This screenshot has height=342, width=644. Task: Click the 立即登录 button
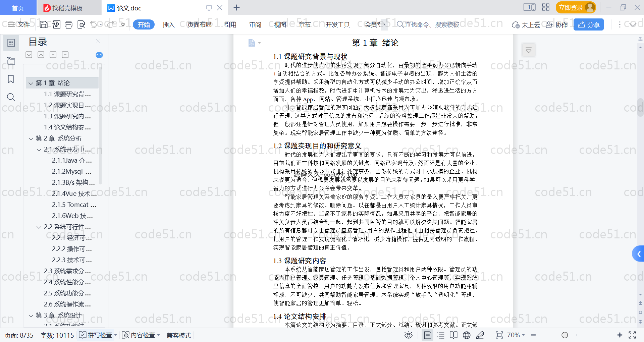pyautogui.click(x=576, y=7)
